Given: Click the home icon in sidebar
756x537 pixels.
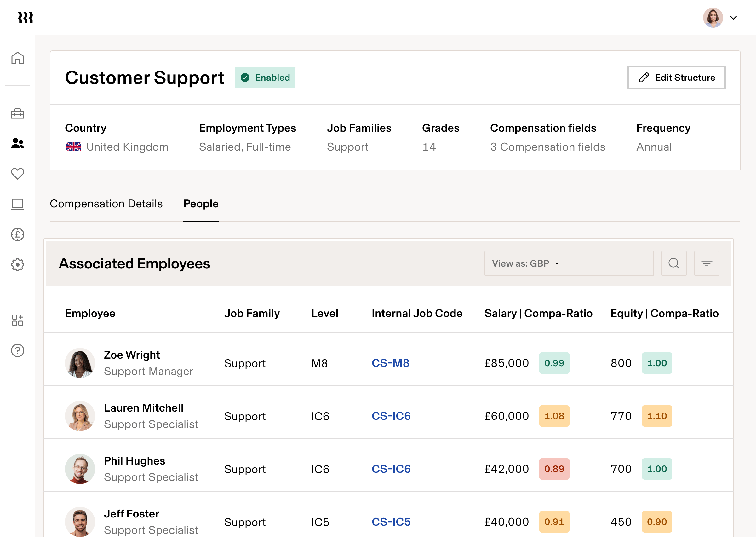Looking at the screenshot, I should click(18, 58).
